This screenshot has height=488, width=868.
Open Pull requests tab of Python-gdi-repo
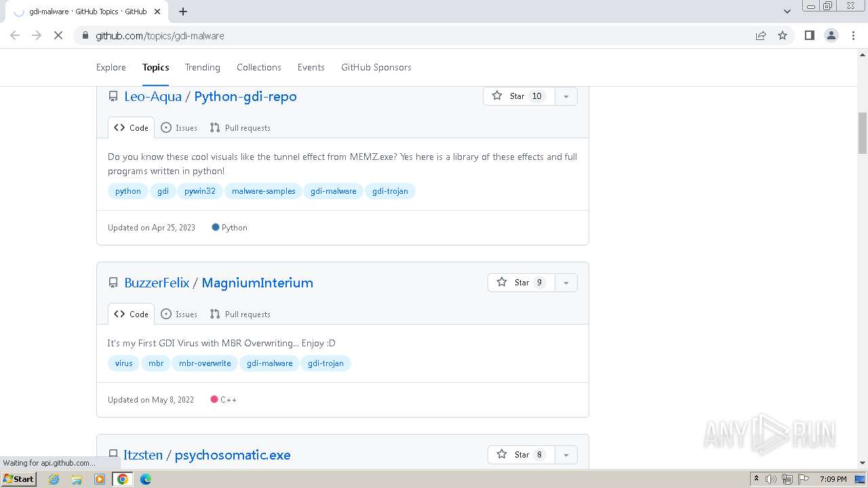[240, 127]
